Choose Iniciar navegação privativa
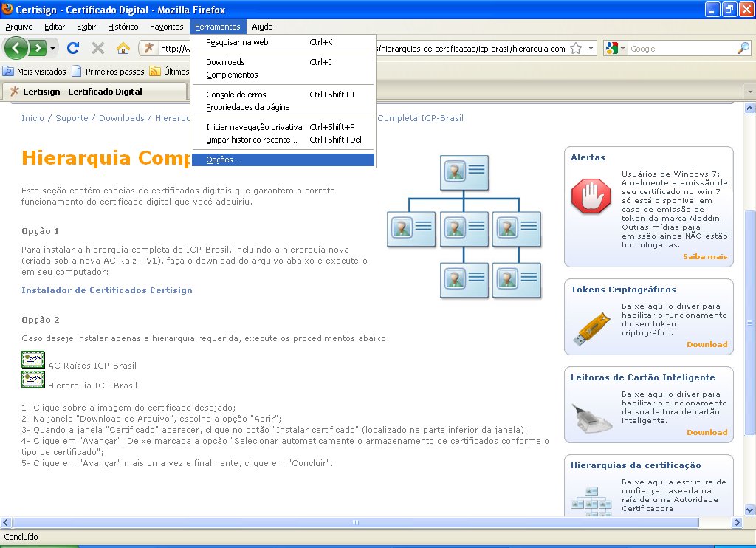The image size is (756, 548). click(283, 127)
